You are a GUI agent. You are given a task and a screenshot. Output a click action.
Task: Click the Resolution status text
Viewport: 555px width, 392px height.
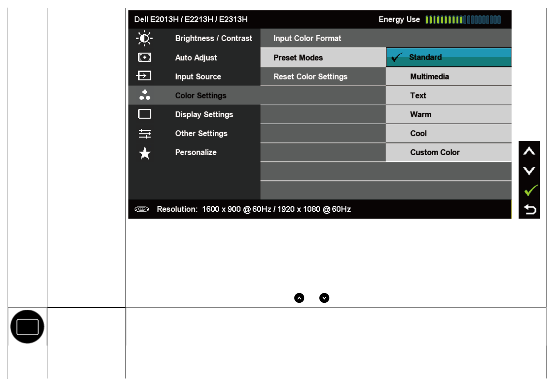click(254, 209)
